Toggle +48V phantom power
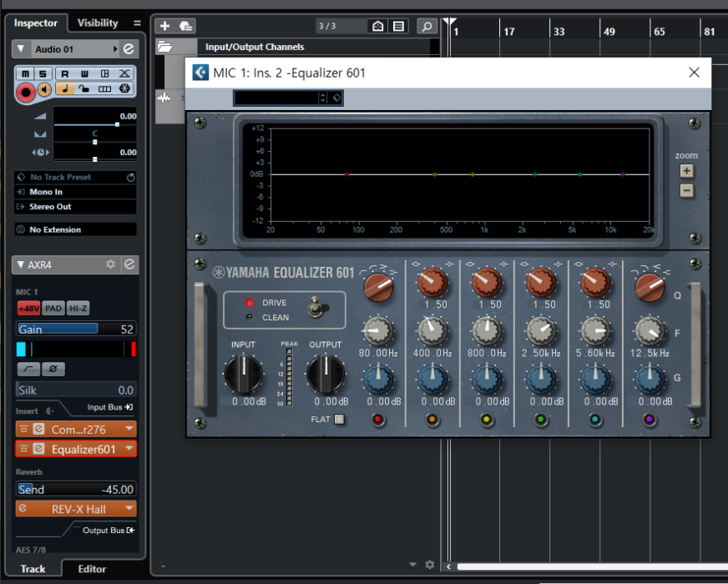 tap(28, 308)
